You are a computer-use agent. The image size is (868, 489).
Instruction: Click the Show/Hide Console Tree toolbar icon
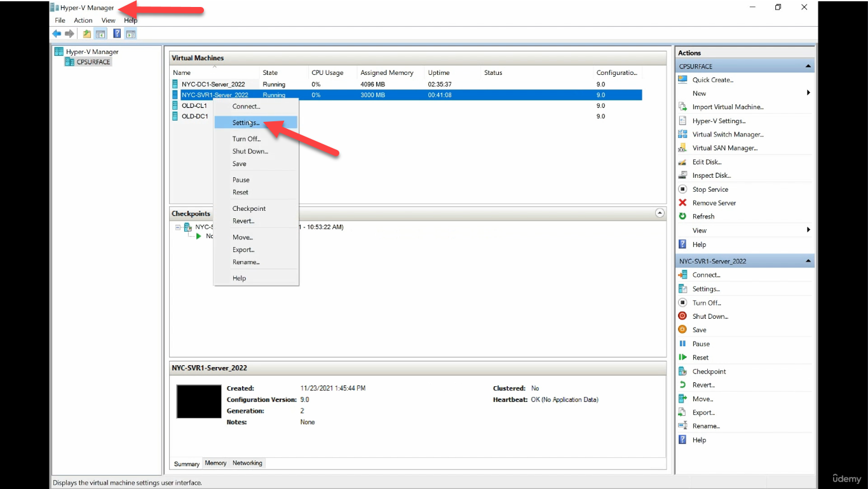coord(100,34)
